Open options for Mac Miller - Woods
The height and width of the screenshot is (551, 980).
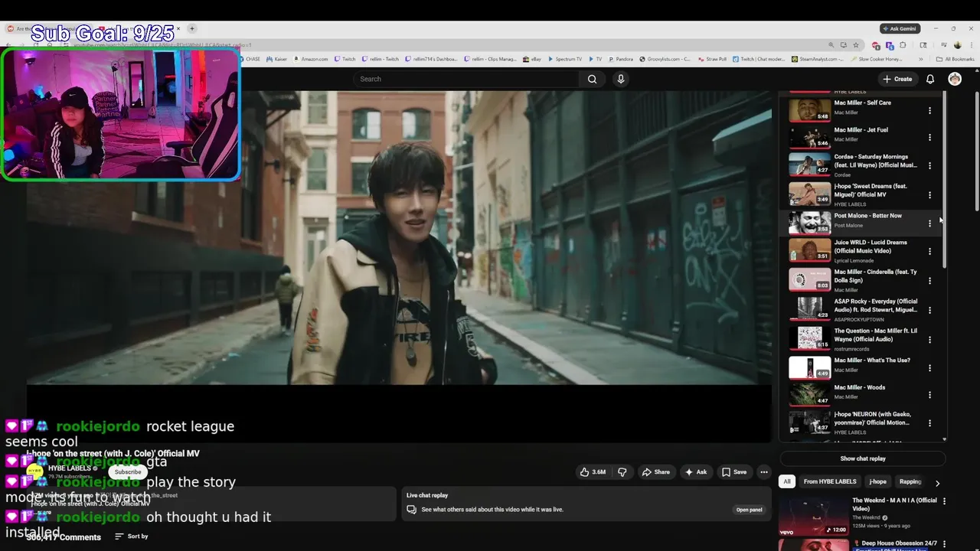click(x=929, y=395)
